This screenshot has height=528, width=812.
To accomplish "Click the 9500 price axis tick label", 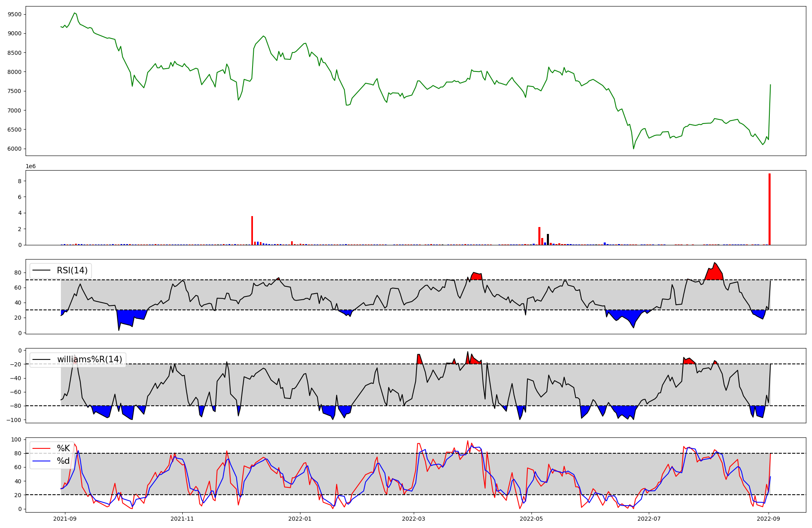I will [x=15, y=14].
